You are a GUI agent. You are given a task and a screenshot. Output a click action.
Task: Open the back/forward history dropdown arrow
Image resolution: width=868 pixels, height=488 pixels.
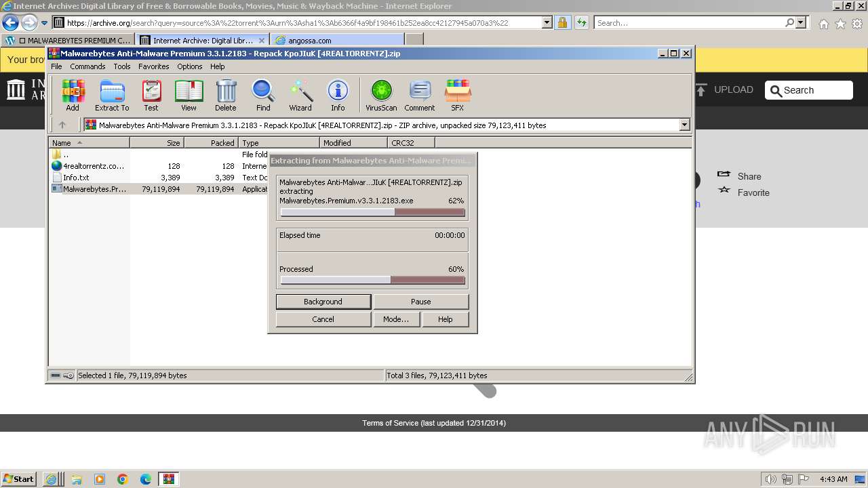pyautogui.click(x=44, y=23)
